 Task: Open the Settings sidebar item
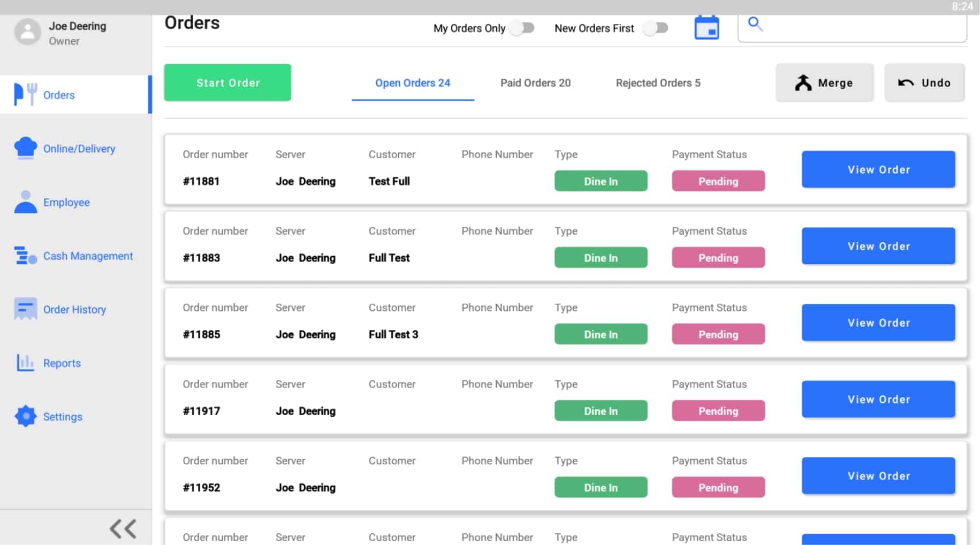(75, 416)
